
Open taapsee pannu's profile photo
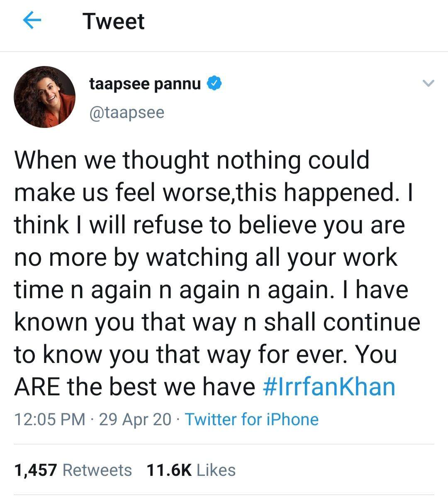pos(45,97)
